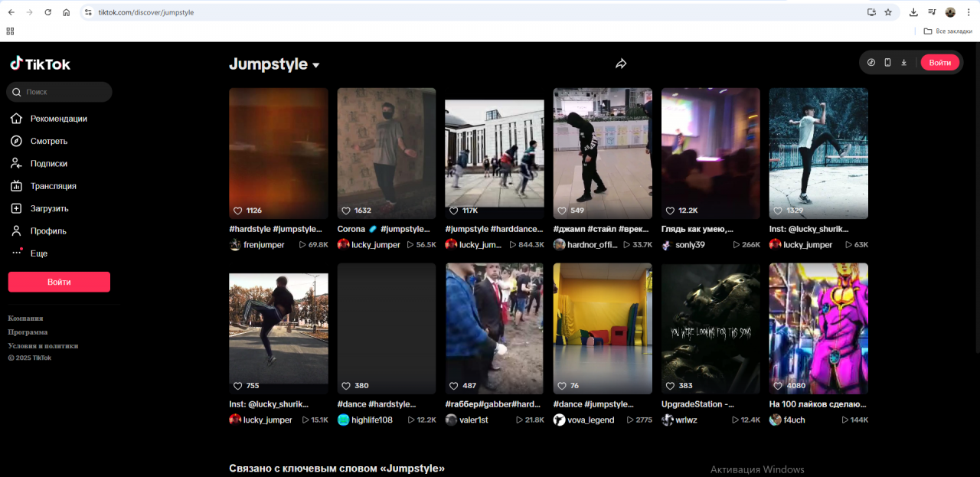The height and width of the screenshot is (477, 980).
Task: Go to Рекомендации in the sidebar
Action: point(58,119)
